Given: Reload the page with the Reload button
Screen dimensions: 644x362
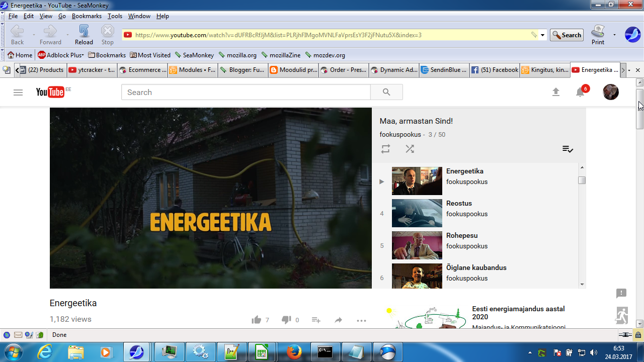Looking at the screenshot, I should coord(84,35).
